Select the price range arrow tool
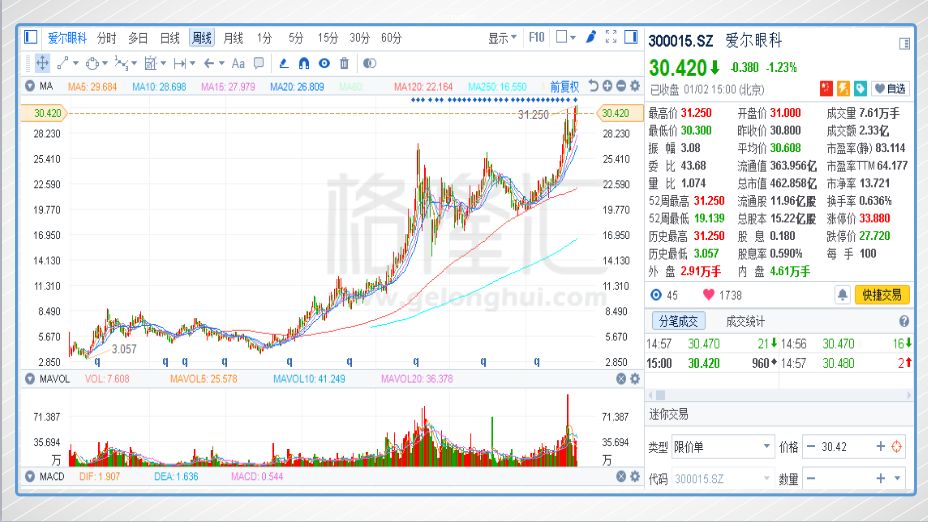The width and height of the screenshot is (928, 522). click(180, 63)
